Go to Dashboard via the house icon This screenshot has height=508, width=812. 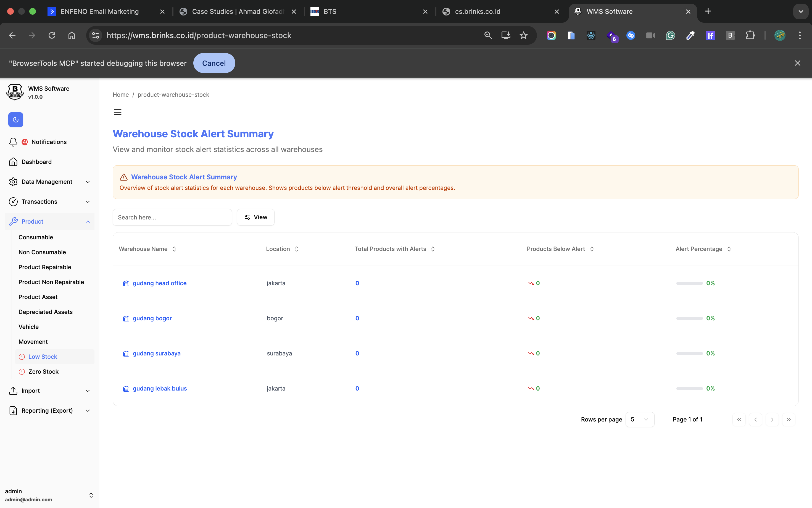[13, 162]
